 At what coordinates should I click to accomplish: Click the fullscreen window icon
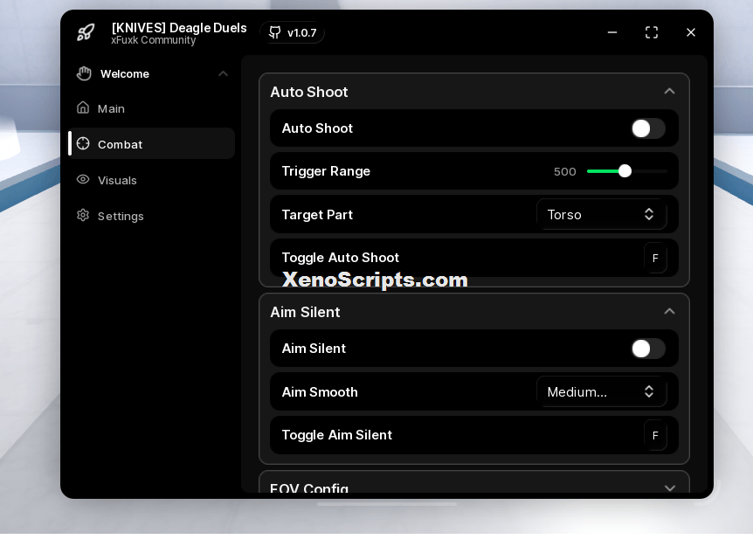[x=651, y=32]
